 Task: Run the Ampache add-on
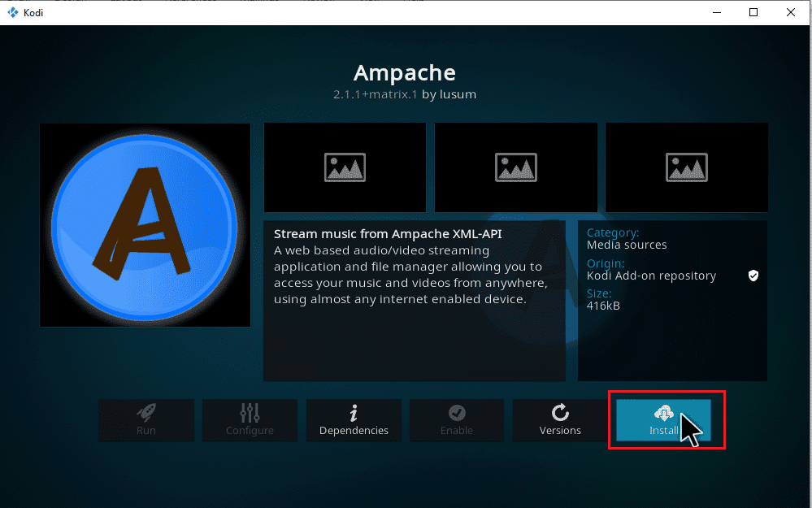tap(146, 420)
